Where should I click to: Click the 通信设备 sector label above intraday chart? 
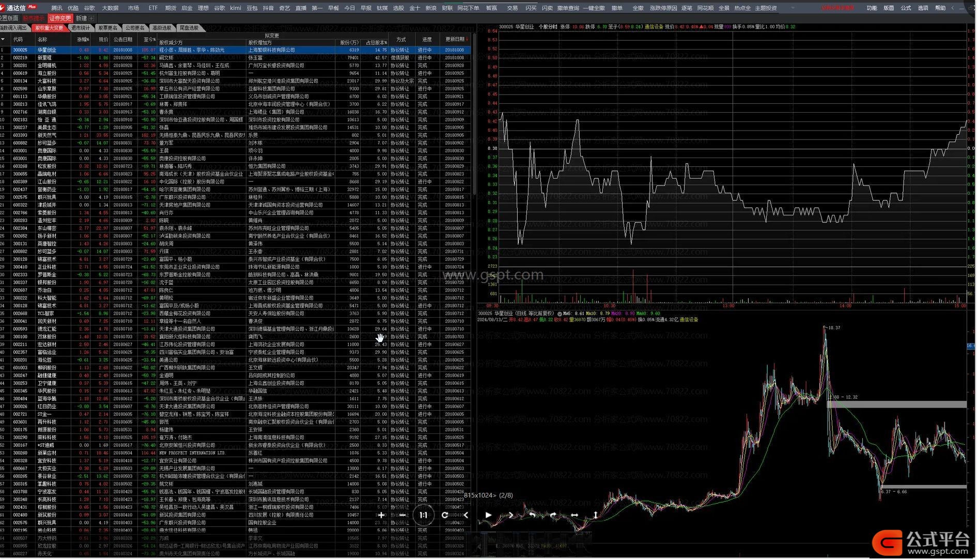coord(654,27)
